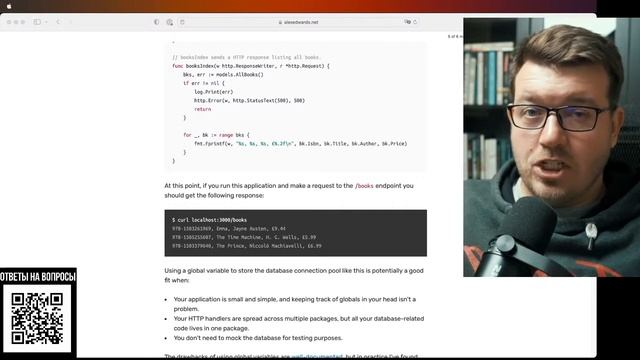Click the 'At this point' paragraph
Screen dimensions: 640x360
pos(289,191)
